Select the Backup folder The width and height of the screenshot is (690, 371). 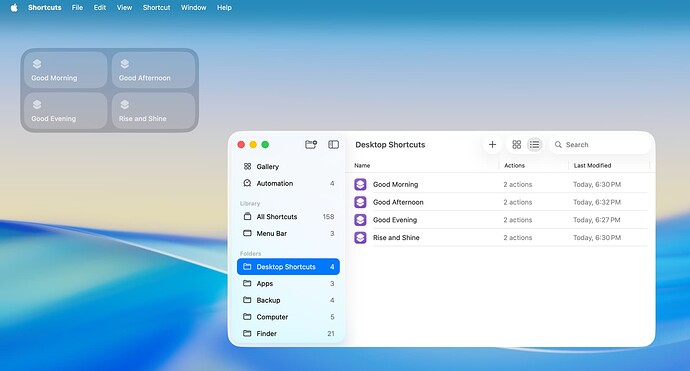click(288, 300)
